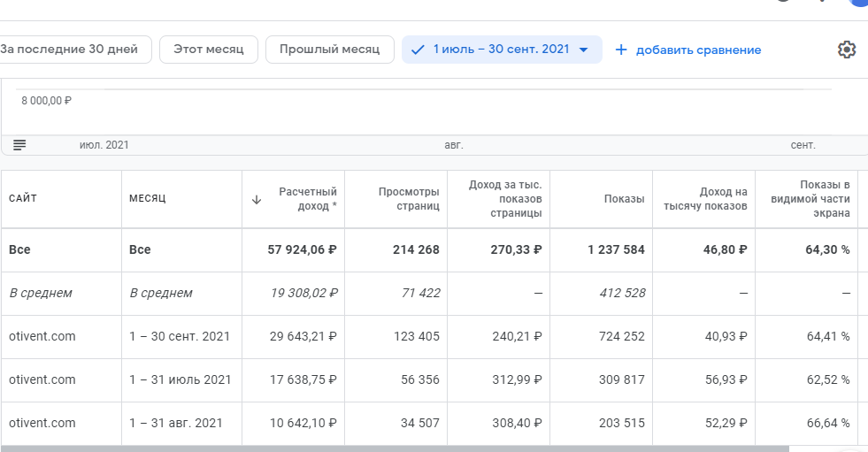Image resolution: width=868 pixels, height=452 pixels.
Task: Click income value 29 643,21 ₽
Action: pos(303,336)
